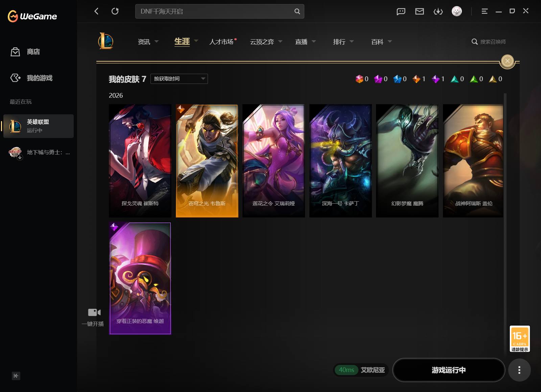Expand the 百科 dropdown arrow
The width and height of the screenshot is (541, 392).
click(390, 42)
